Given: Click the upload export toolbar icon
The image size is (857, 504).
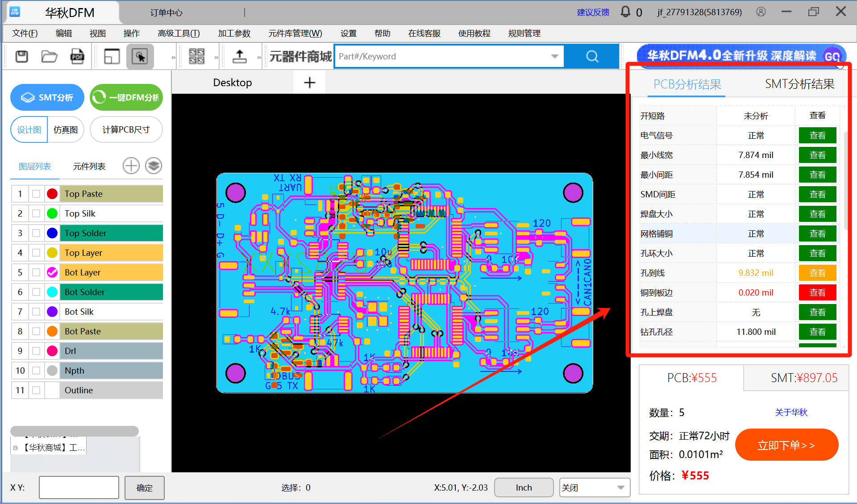Looking at the screenshot, I should pos(240,57).
